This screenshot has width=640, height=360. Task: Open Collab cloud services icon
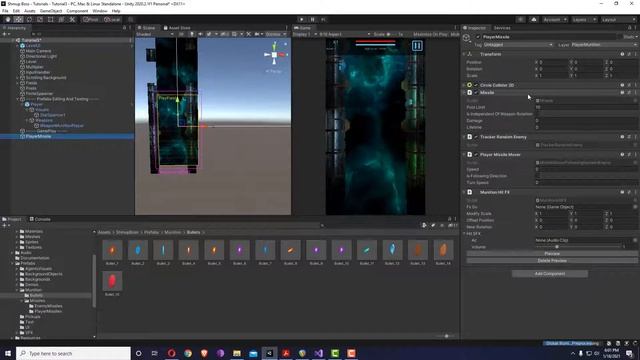534,19
